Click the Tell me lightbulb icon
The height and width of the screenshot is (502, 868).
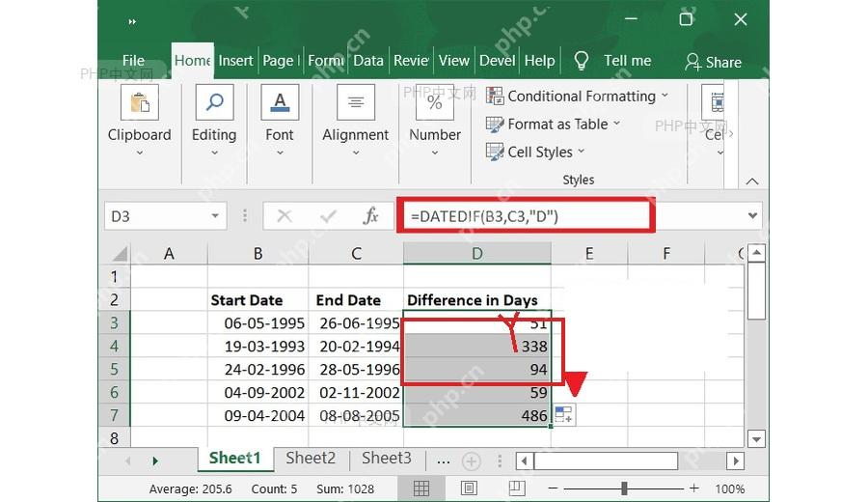[x=581, y=61]
